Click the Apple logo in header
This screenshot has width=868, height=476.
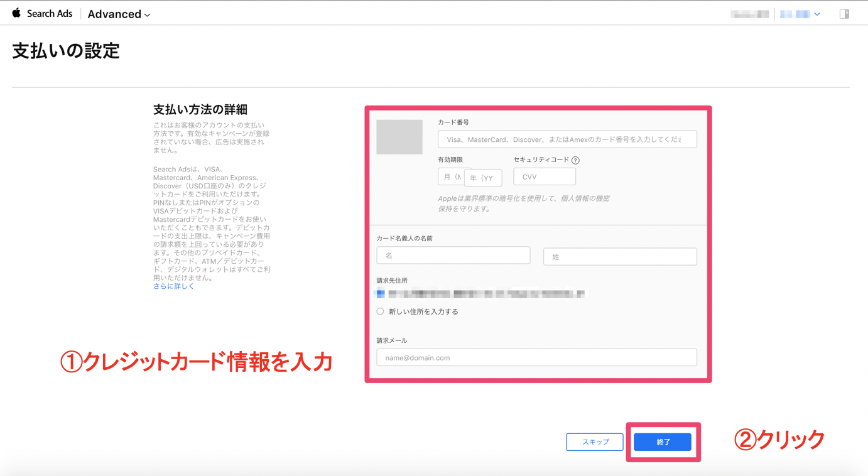pos(16,13)
